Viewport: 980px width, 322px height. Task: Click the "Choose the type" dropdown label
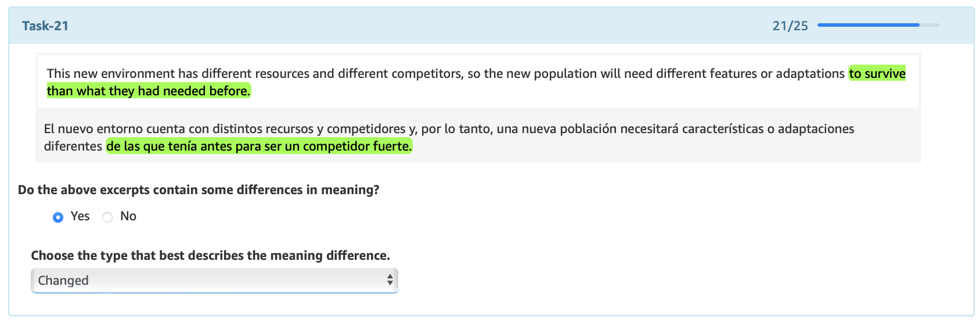[x=210, y=256]
